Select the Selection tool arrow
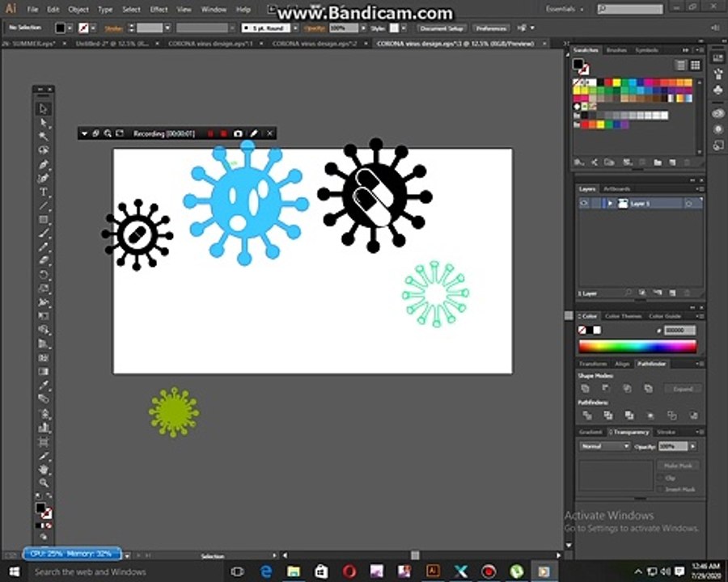The width and height of the screenshot is (728, 582). point(43,108)
